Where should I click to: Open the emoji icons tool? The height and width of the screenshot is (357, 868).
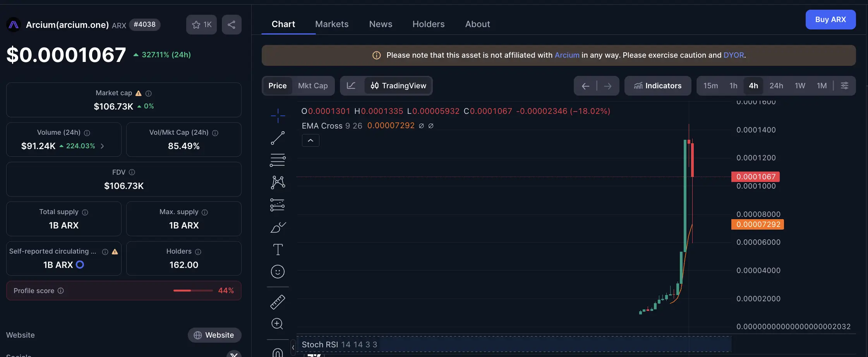(x=278, y=271)
